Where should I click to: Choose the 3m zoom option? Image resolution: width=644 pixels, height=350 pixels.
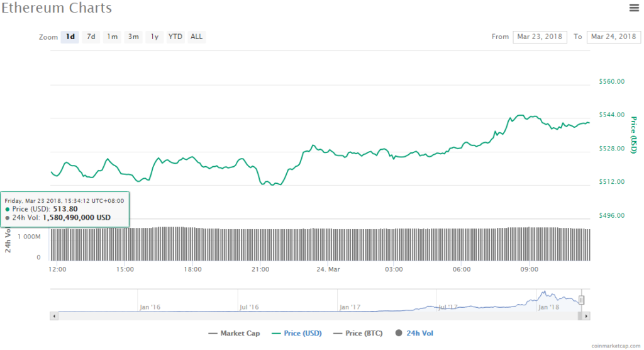133,37
